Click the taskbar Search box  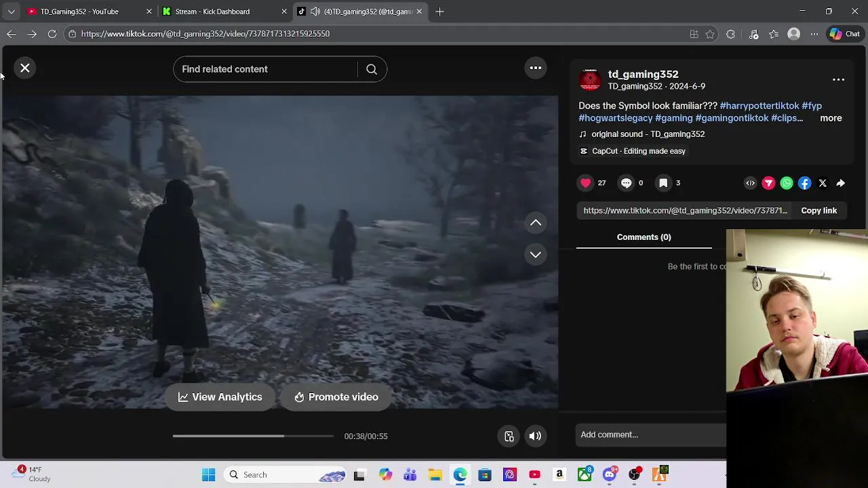tap(286, 475)
